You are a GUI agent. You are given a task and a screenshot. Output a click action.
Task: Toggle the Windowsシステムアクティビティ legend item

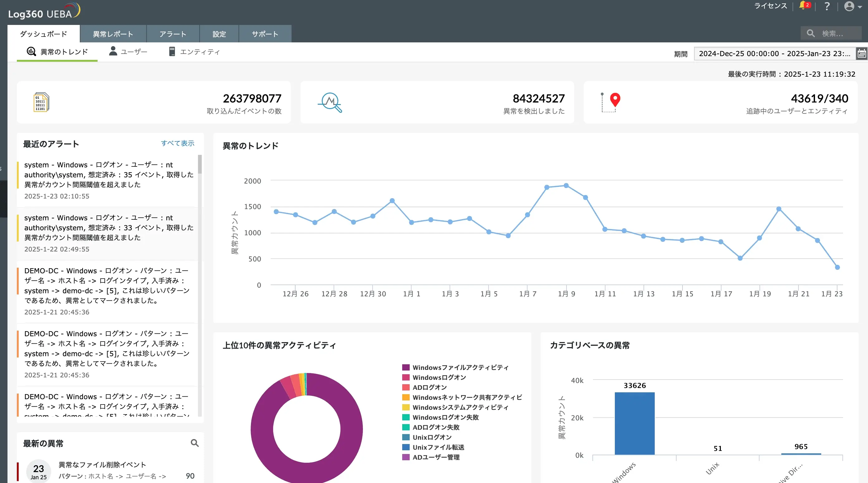click(x=455, y=408)
